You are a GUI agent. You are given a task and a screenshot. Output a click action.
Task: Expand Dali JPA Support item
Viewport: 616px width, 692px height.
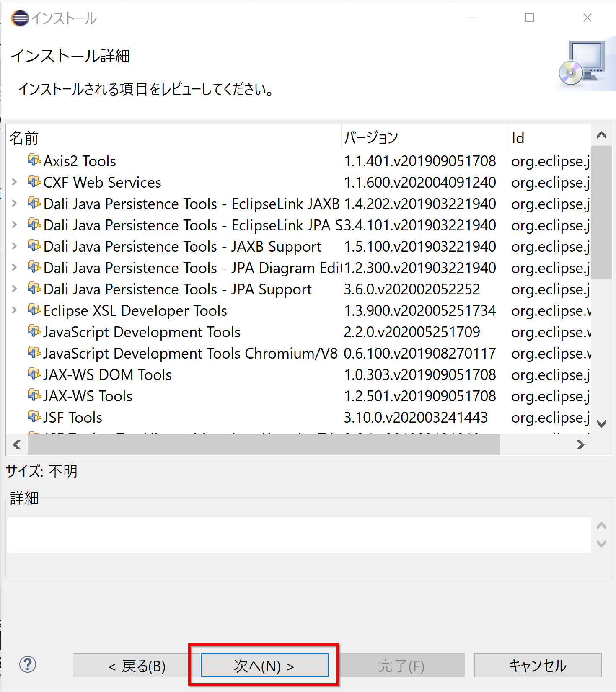coord(14,289)
